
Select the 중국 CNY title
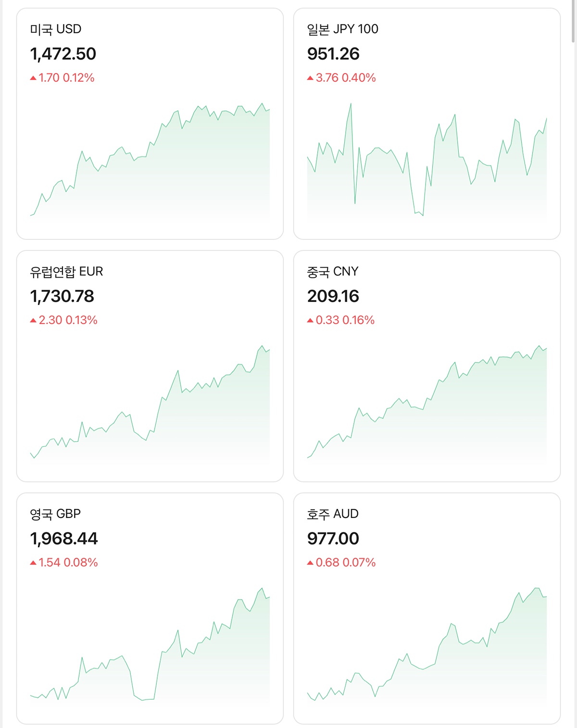[332, 272]
